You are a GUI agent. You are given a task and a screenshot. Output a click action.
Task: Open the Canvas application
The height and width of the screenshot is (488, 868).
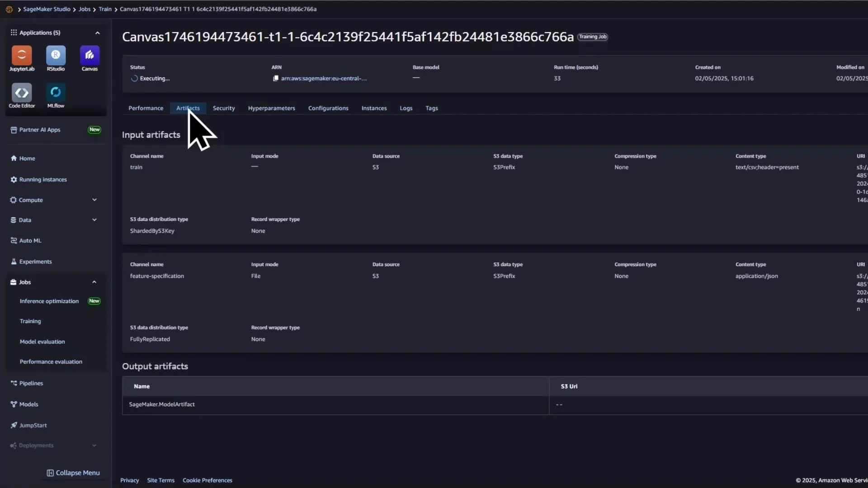tap(90, 58)
